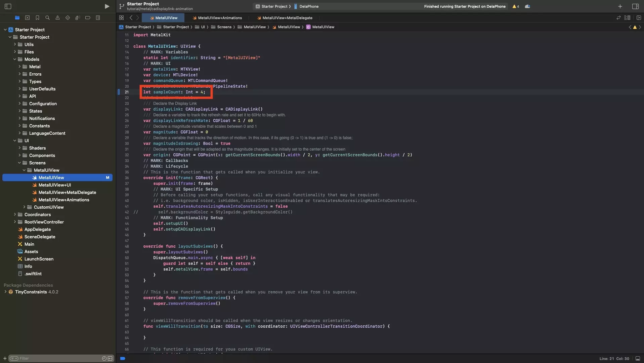Screen dimensions: 644x363
Task: Open the Main storyboard file
Action: click(x=29, y=244)
